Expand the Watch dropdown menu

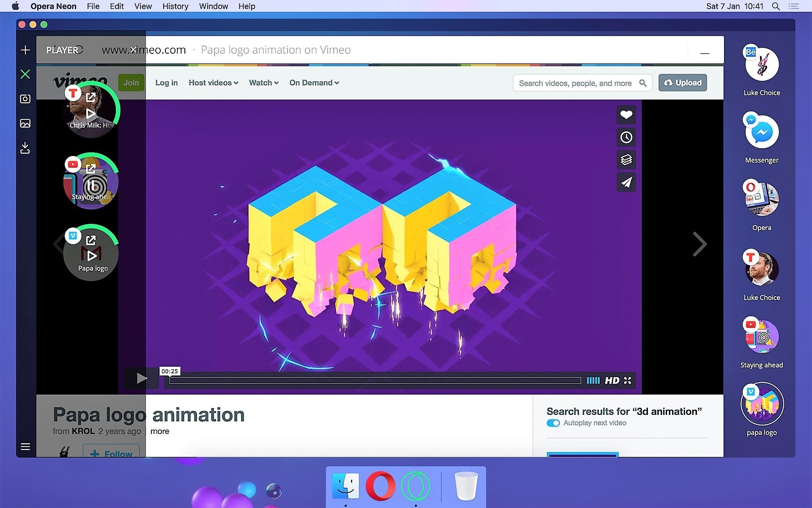click(x=263, y=83)
